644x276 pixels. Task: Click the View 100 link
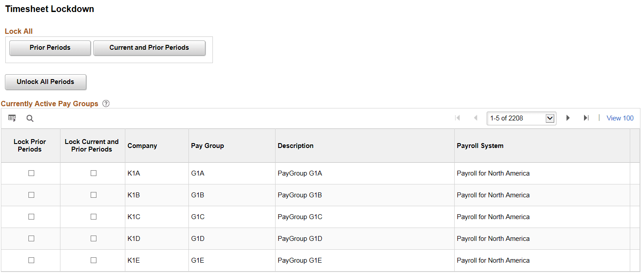(620, 118)
